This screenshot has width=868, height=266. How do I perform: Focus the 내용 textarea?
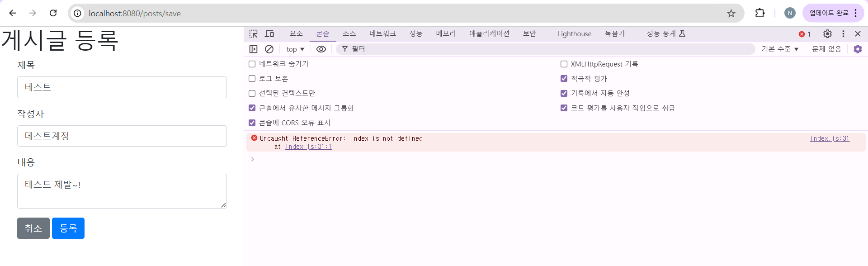coord(122,191)
